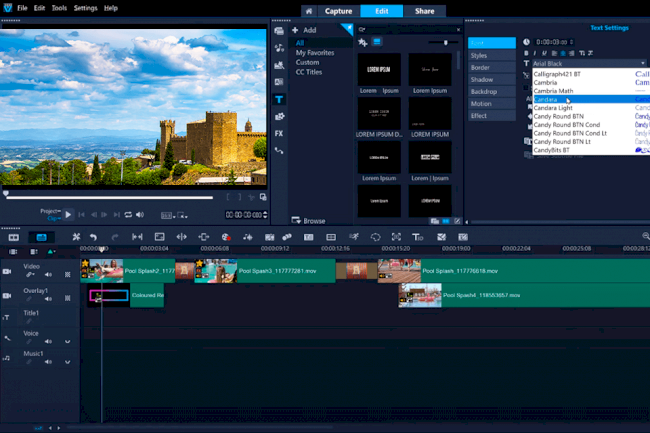Open the Edit menu
Image resolution: width=650 pixels, height=433 pixels.
point(39,8)
